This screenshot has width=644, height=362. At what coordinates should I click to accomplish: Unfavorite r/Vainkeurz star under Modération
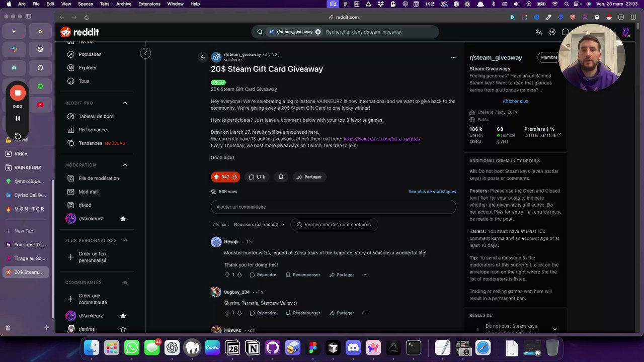(x=123, y=219)
